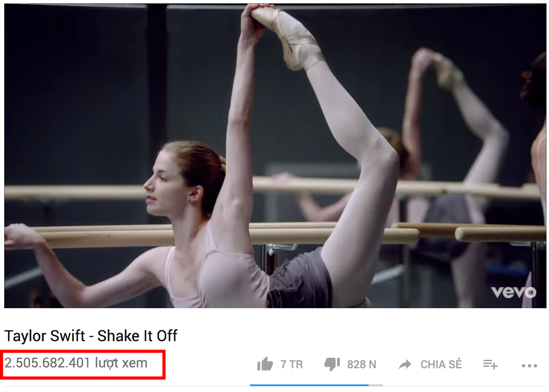The height and width of the screenshot is (392, 549).
Task: Dislike the video with the thumbs-down icon
Action: (332, 364)
